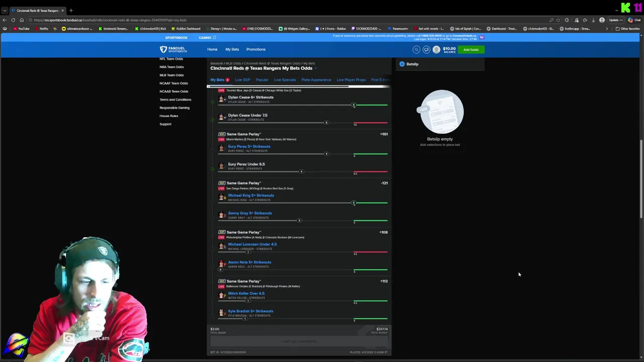Image resolution: width=644 pixels, height=362 pixels.
Task: Click the Kick logo overlay icon
Action: (625, 8)
